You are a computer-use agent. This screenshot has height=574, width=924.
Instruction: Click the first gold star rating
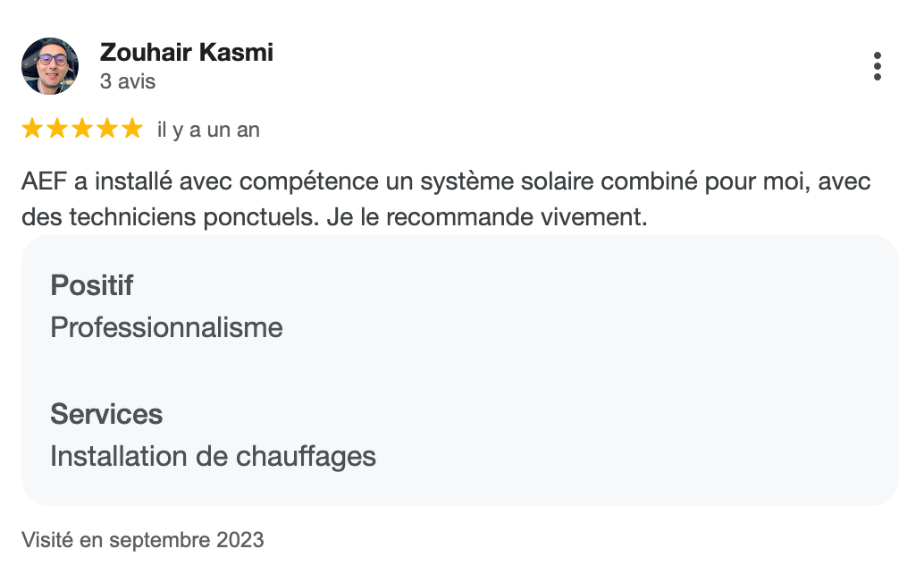[32, 129]
